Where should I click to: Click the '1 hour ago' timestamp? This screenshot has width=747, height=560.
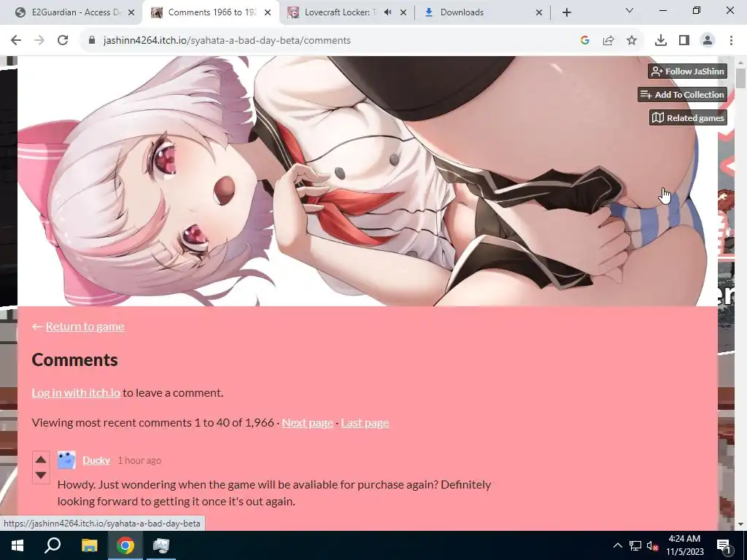point(139,461)
